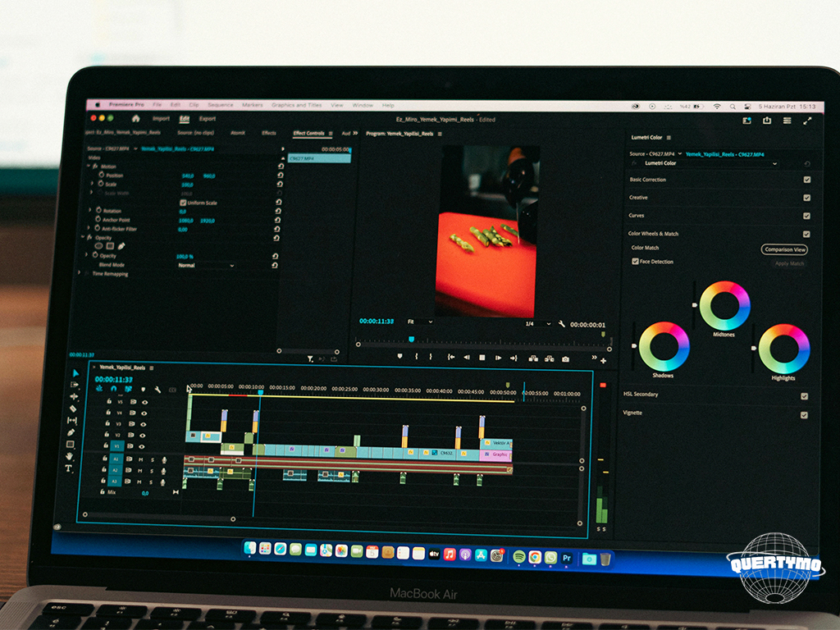Hide track V1 with eye toggle
Screen dimensions: 840x630
pyautogui.click(x=142, y=446)
